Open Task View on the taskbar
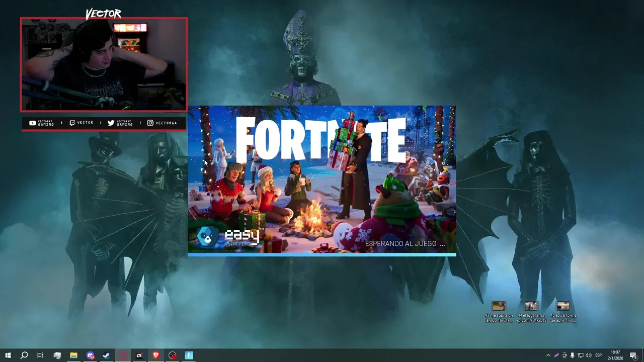The image size is (644, 362). pos(40,355)
